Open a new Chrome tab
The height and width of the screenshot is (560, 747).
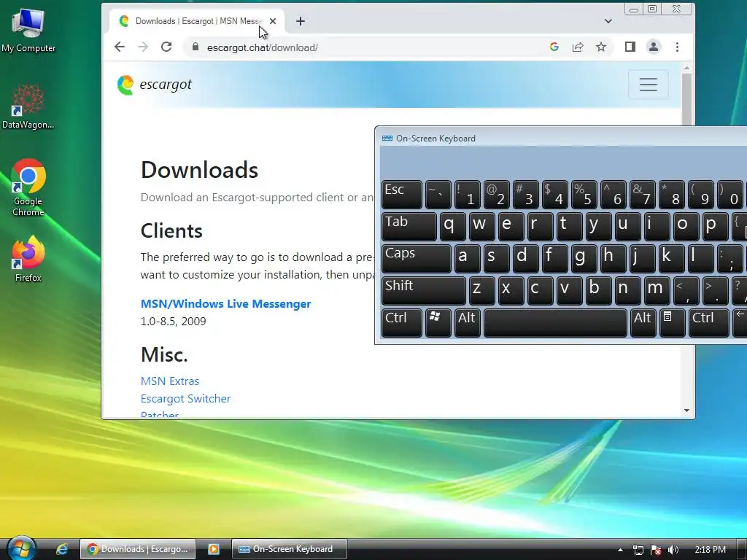click(300, 21)
